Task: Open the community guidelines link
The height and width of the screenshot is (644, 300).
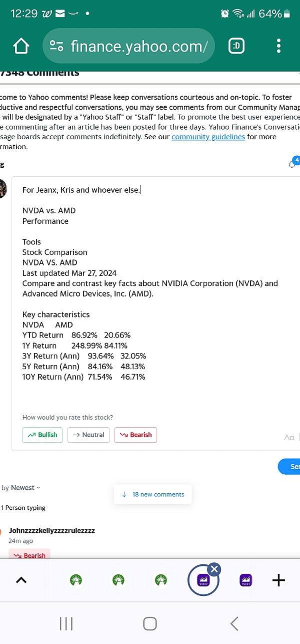Action: click(x=208, y=137)
